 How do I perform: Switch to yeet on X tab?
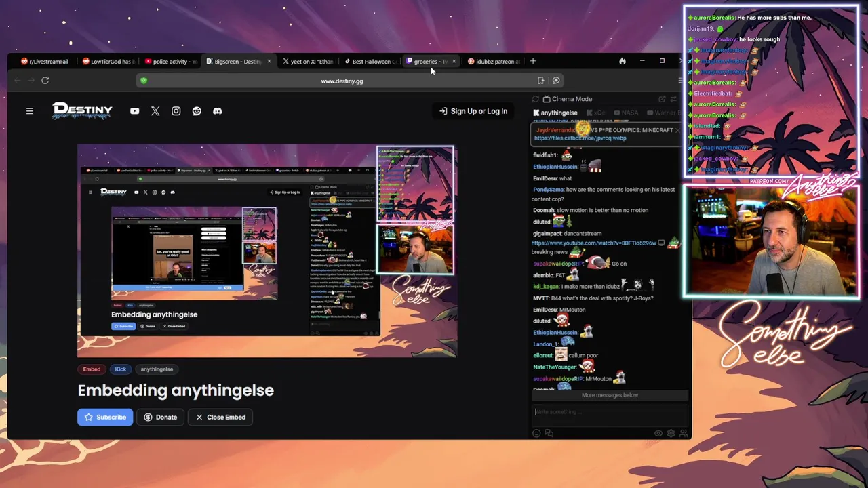(309, 61)
